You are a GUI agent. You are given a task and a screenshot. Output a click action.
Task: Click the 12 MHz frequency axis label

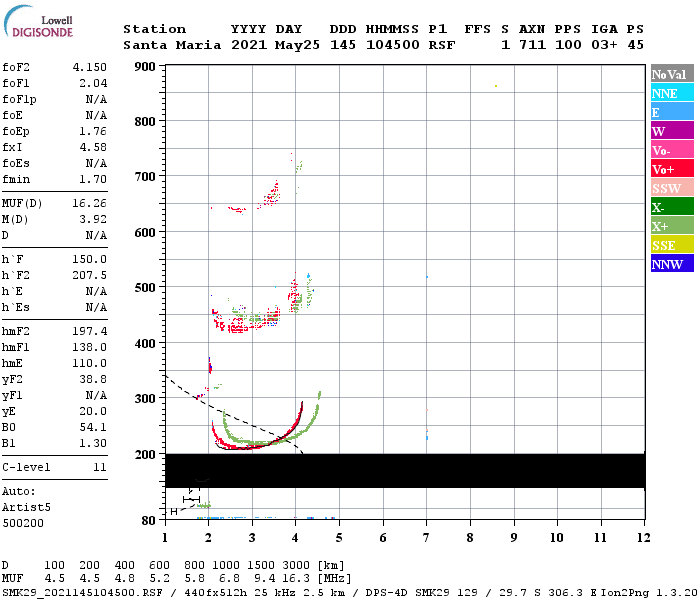644,538
